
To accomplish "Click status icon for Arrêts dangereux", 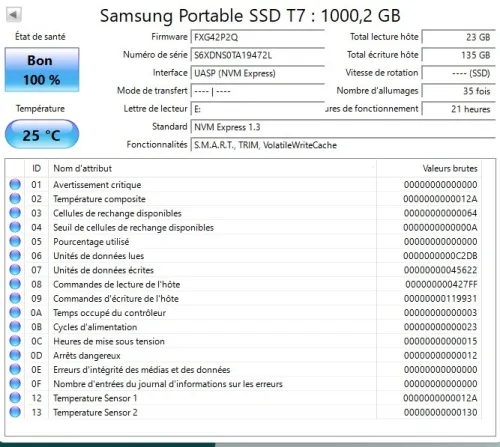I will pos(15,355).
